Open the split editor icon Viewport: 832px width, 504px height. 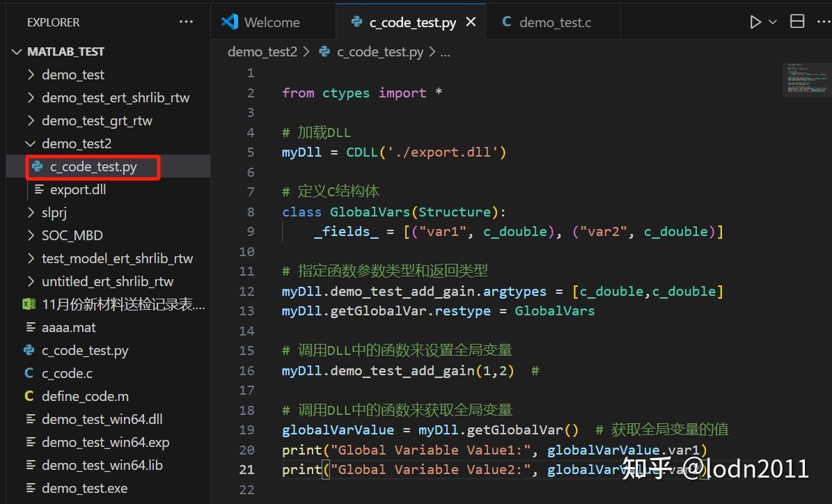(796, 21)
